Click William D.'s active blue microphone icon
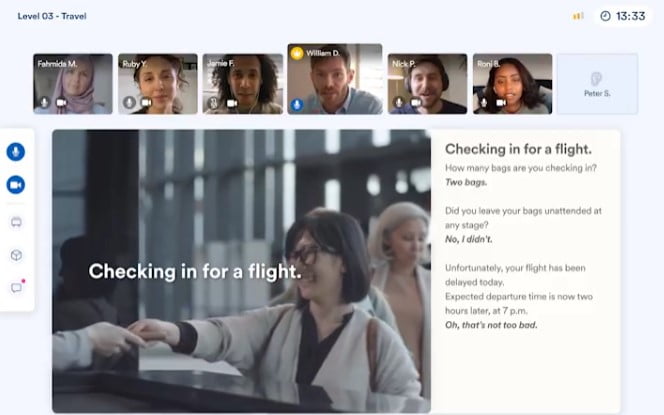The width and height of the screenshot is (664, 415). 297,104
